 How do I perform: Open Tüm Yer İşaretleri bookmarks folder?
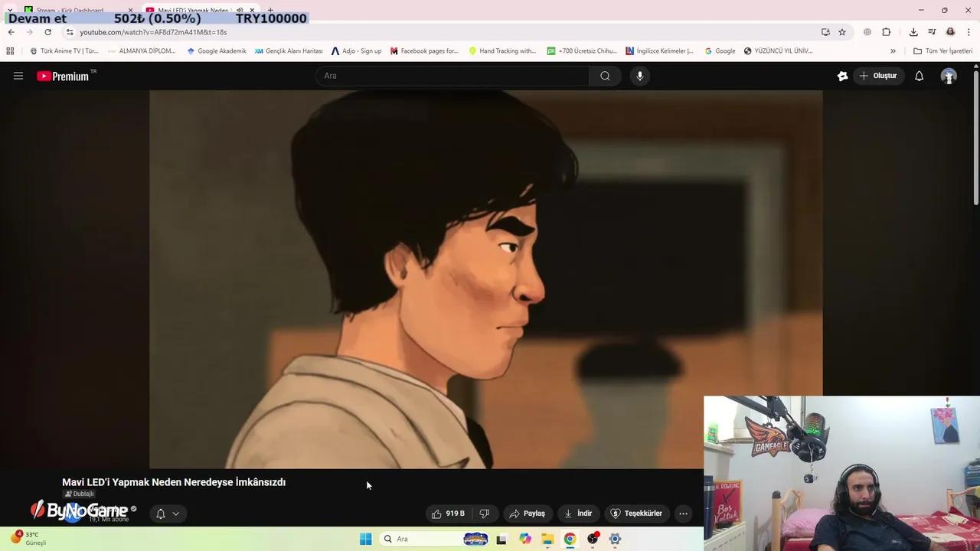point(943,51)
